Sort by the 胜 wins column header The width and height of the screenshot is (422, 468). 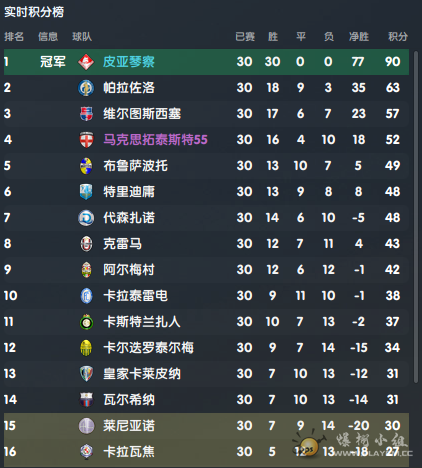coord(273,37)
